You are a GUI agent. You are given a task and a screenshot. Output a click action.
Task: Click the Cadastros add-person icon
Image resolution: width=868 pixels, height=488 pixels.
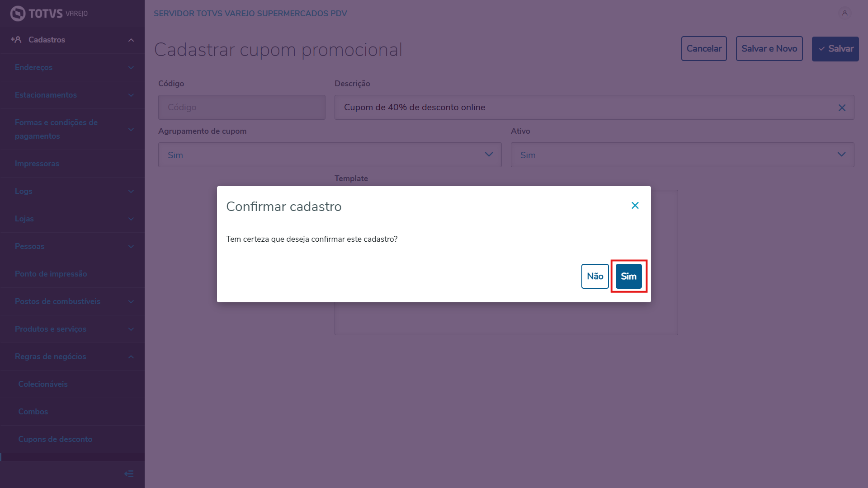[x=16, y=40]
